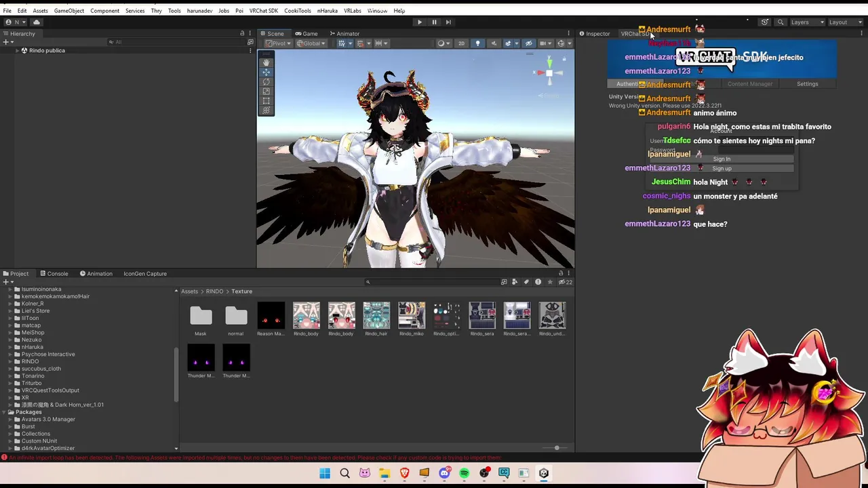The height and width of the screenshot is (488, 868).
Task: Open the Windows Start button
Action: (325, 473)
